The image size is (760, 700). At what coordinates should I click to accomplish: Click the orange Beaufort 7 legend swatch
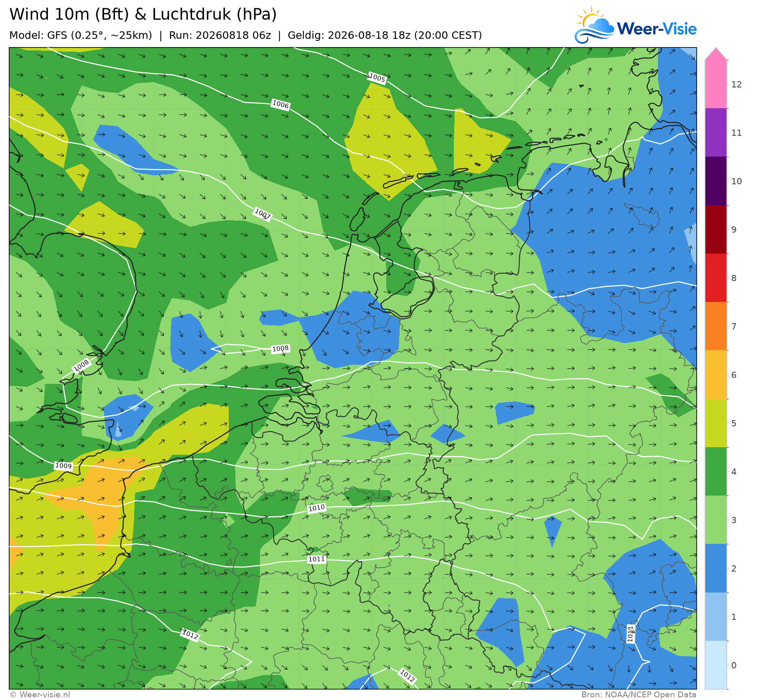[x=716, y=326]
